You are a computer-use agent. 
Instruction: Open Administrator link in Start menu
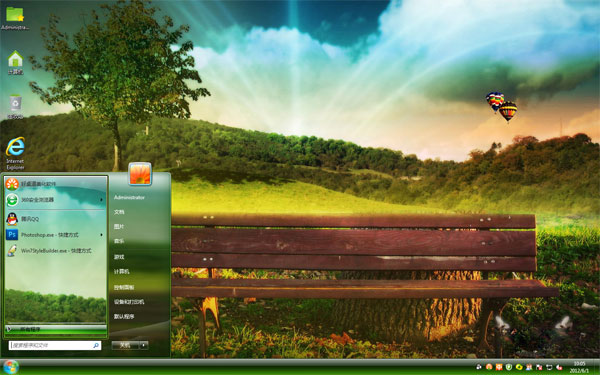[129, 197]
